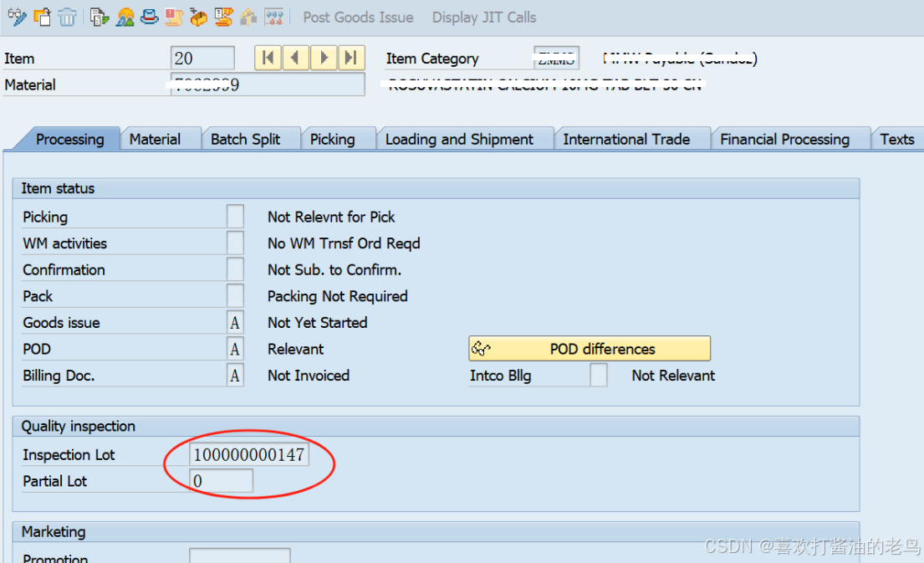Jump to last item arrow icon
The width and height of the screenshot is (924, 563).
[x=351, y=58]
